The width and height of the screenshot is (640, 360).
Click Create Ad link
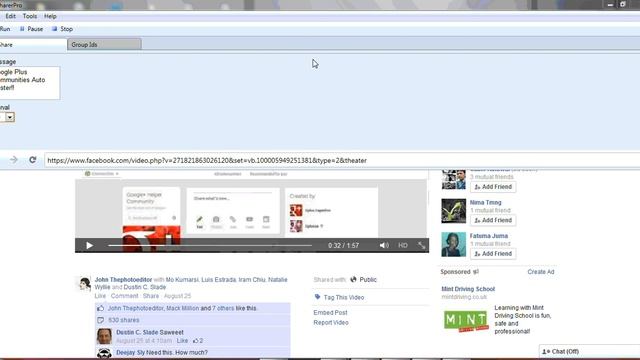point(540,272)
